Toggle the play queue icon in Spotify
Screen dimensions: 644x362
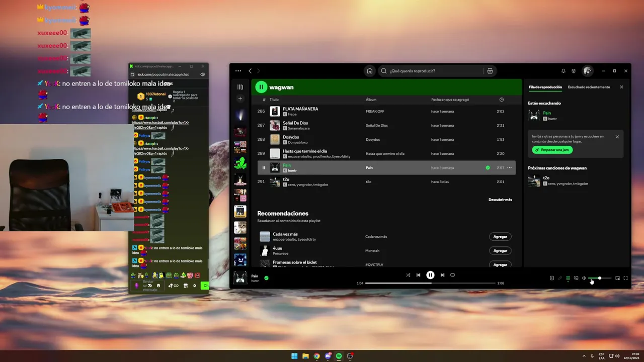pos(568,278)
